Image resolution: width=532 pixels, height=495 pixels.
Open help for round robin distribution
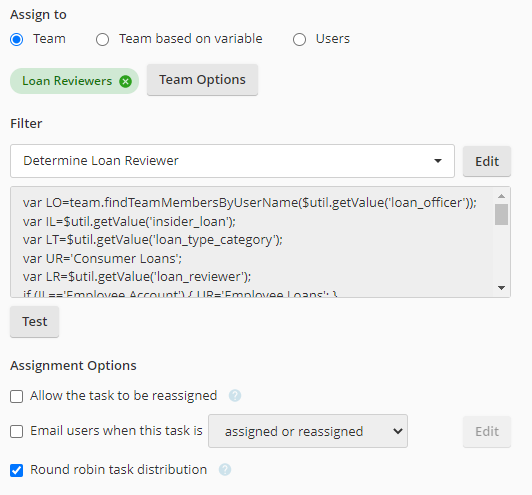225,470
